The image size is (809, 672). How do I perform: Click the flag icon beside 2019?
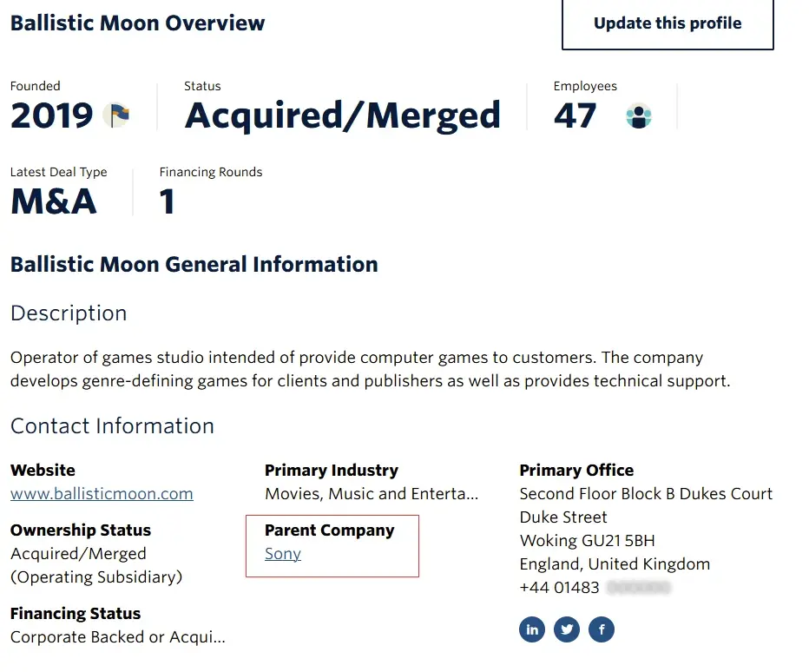tap(116, 115)
